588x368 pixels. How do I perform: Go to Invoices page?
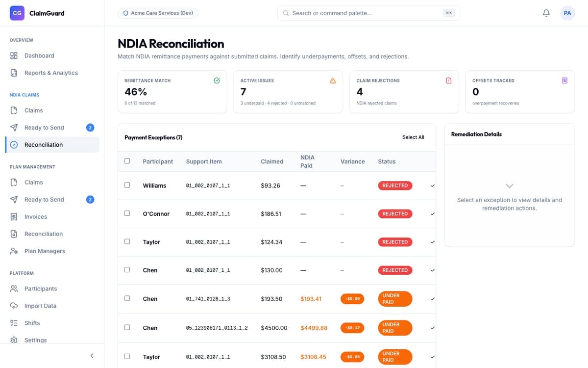point(52,216)
